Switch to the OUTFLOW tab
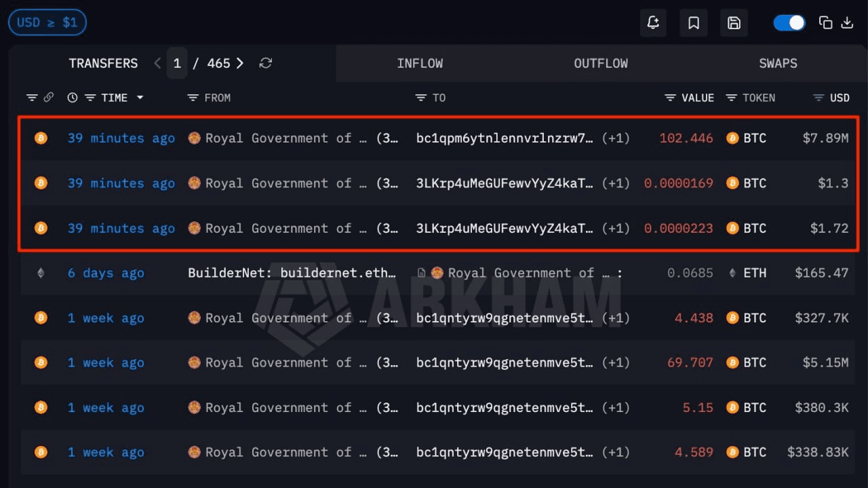Screen dimensions: 868x488 pyautogui.click(x=601, y=63)
